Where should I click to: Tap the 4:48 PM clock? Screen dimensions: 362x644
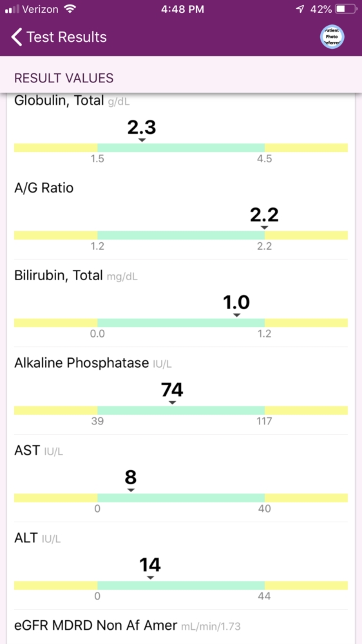(181, 10)
